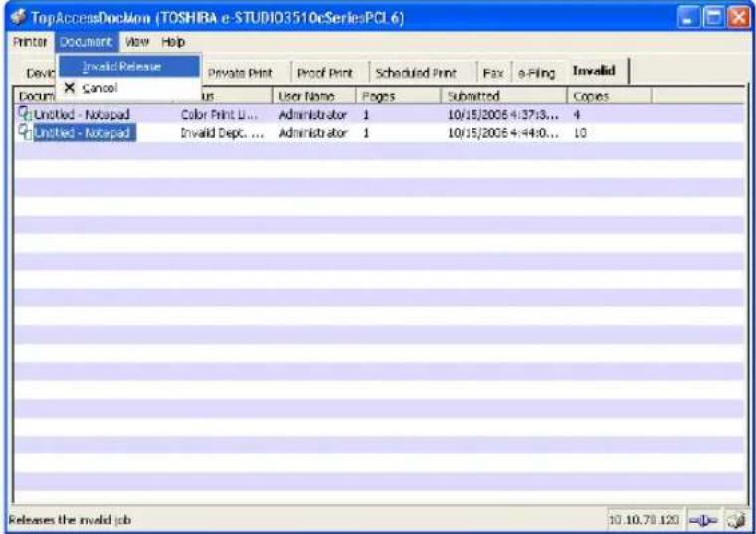Click the X icon beside Cancel
The height and width of the screenshot is (534, 756).
tap(70, 88)
